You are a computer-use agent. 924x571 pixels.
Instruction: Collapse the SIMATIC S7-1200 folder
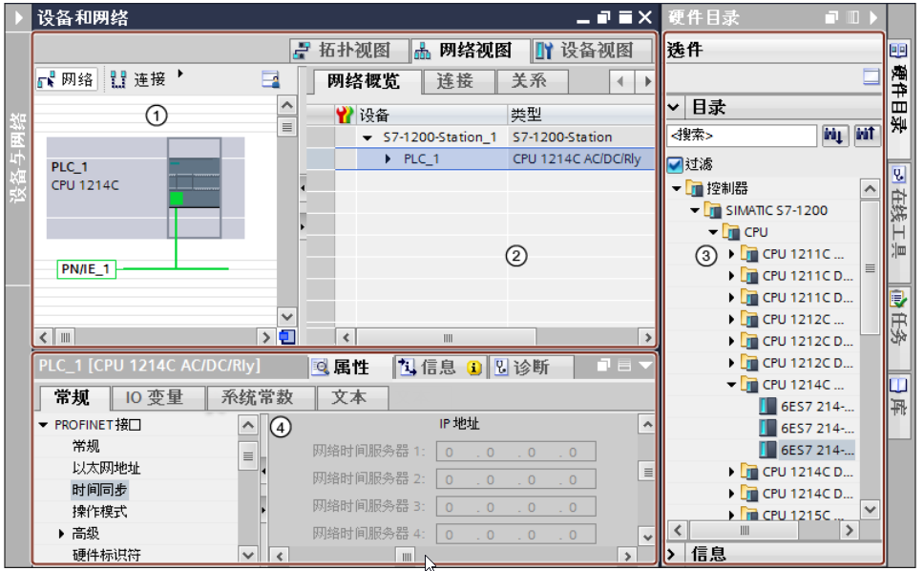(695, 210)
